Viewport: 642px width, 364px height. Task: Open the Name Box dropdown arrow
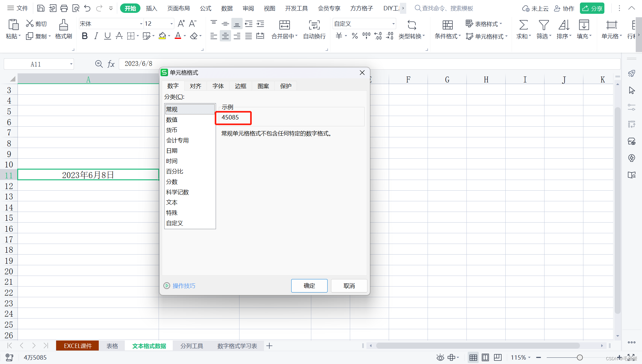click(71, 64)
